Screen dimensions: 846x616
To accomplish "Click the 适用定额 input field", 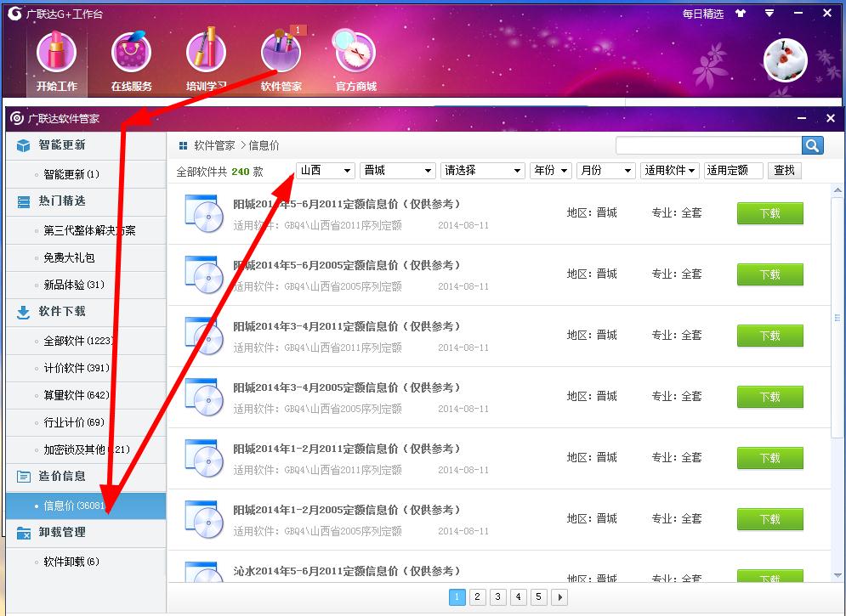I will pyautogui.click(x=733, y=170).
